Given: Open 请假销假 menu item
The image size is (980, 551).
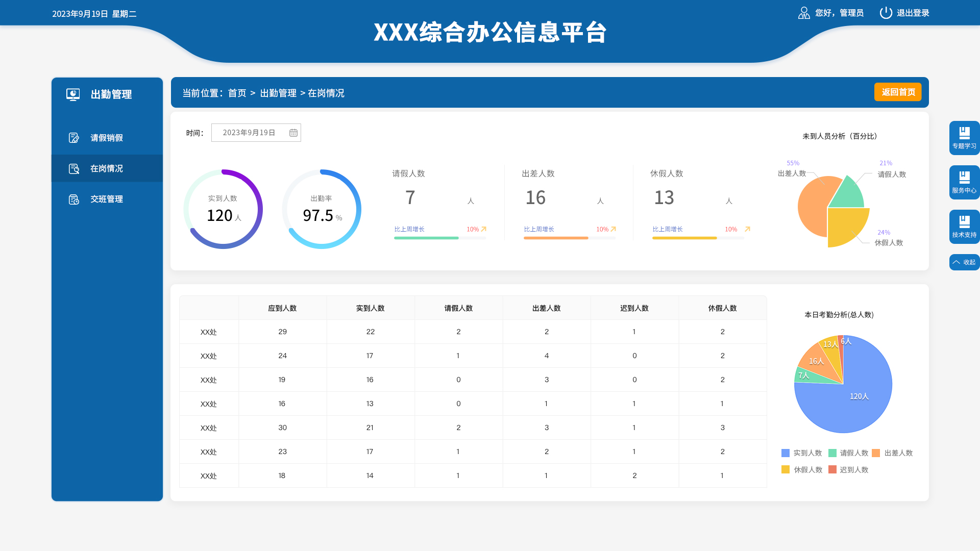Looking at the screenshot, I should tap(107, 138).
